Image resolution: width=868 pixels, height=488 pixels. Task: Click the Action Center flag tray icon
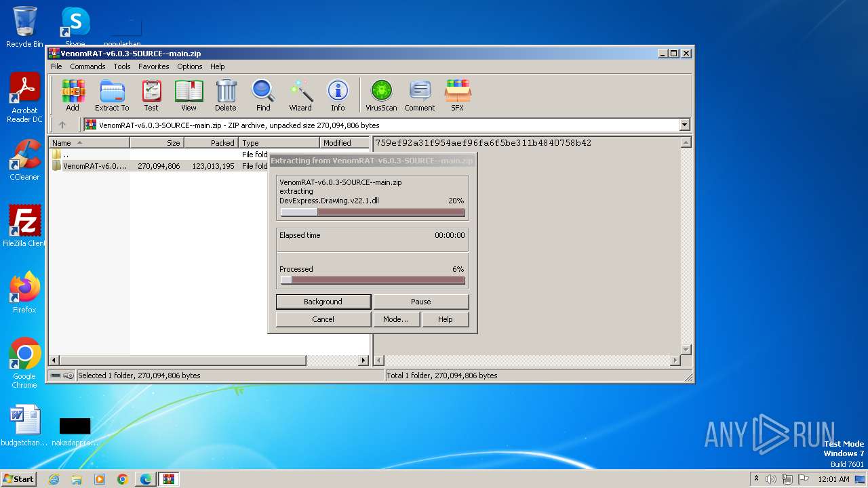pos(804,479)
